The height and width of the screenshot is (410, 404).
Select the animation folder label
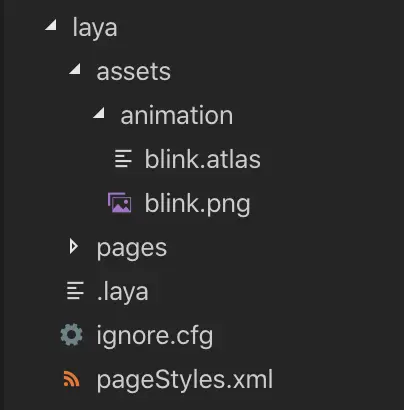pos(177,115)
